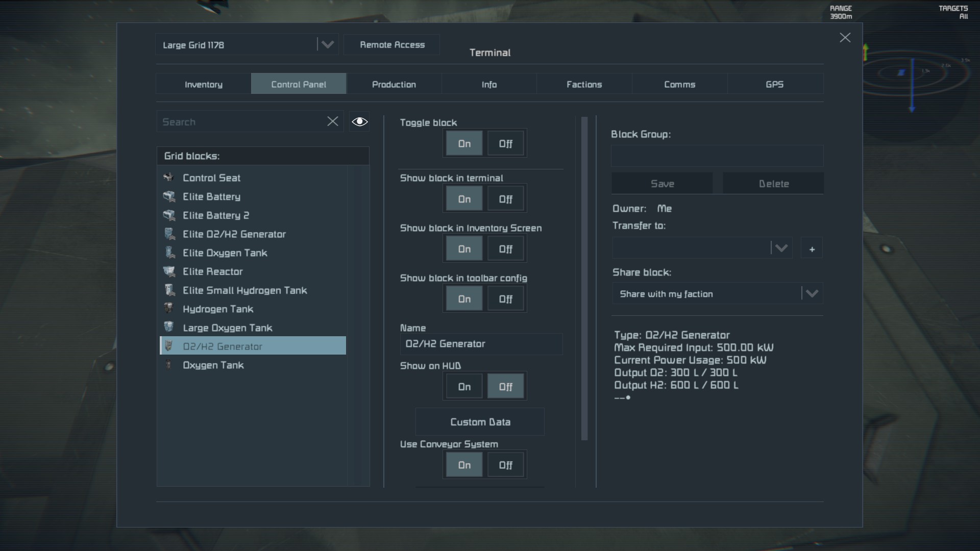Click the plus icon beside Transfer to

[812, 249]
